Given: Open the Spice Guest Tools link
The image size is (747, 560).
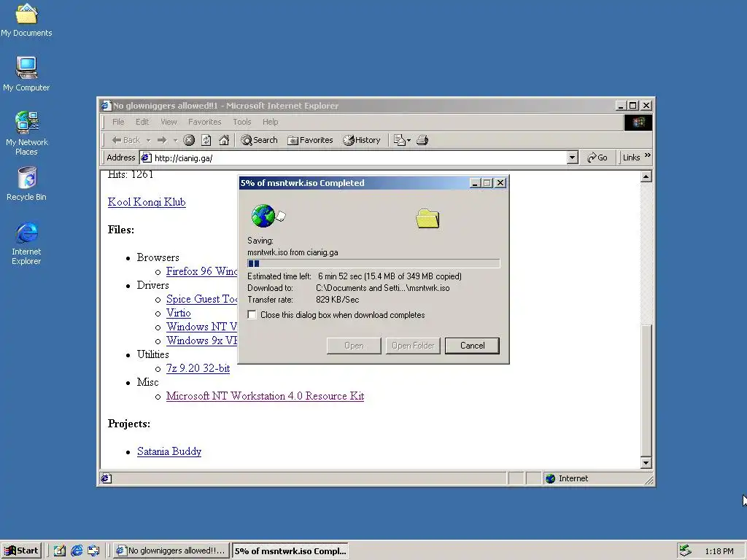Looking at the screenshot, I should point(201,299).
